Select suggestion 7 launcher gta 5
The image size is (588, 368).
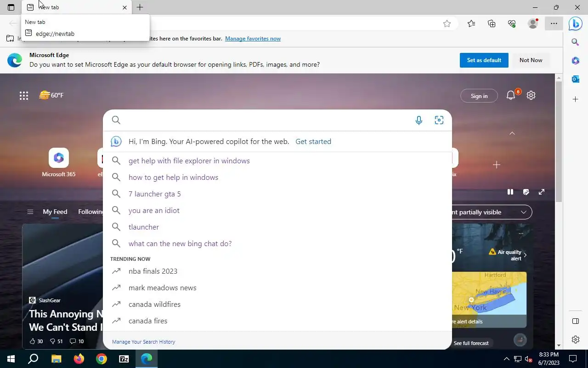(277, 194)
